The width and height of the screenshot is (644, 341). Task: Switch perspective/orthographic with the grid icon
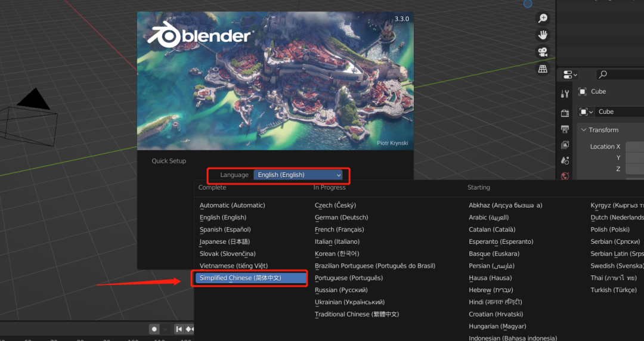543,69
